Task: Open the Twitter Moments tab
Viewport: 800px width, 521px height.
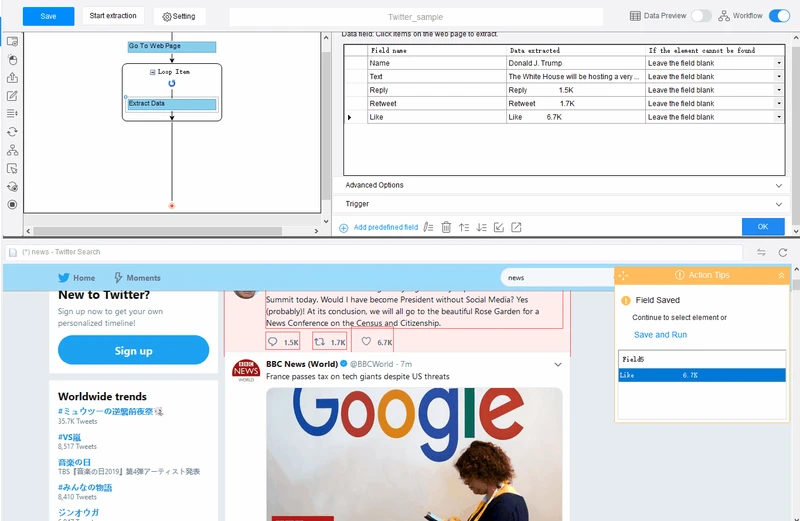Action: pos(137,278)
